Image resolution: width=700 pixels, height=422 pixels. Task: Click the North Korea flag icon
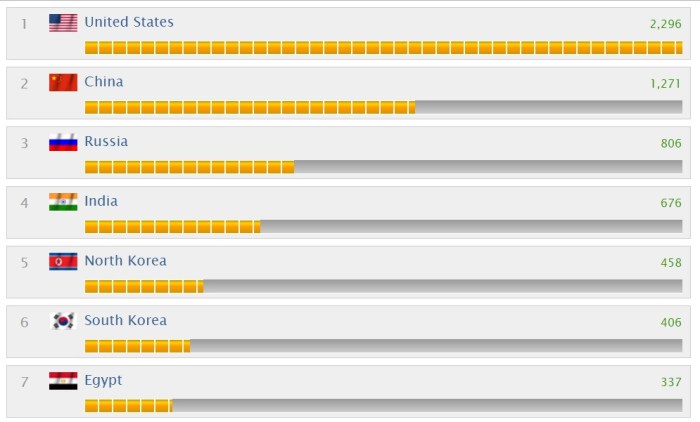(63, 261)
